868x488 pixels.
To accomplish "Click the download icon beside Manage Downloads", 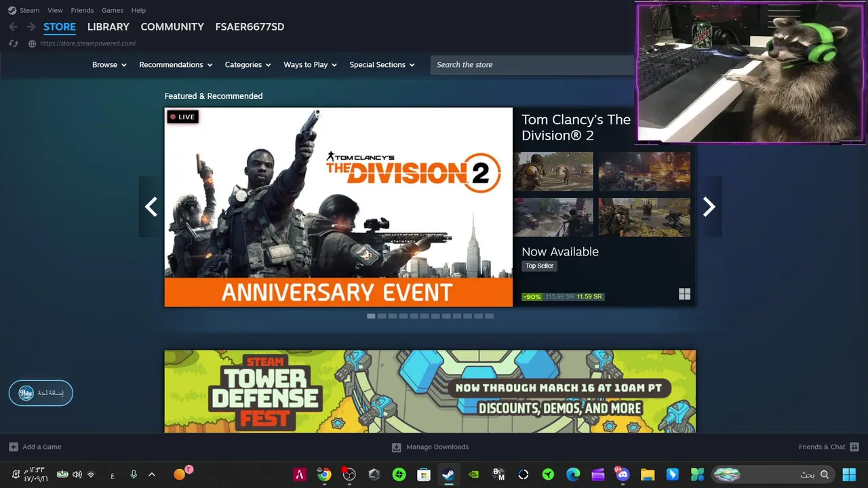I will point(397,447).
